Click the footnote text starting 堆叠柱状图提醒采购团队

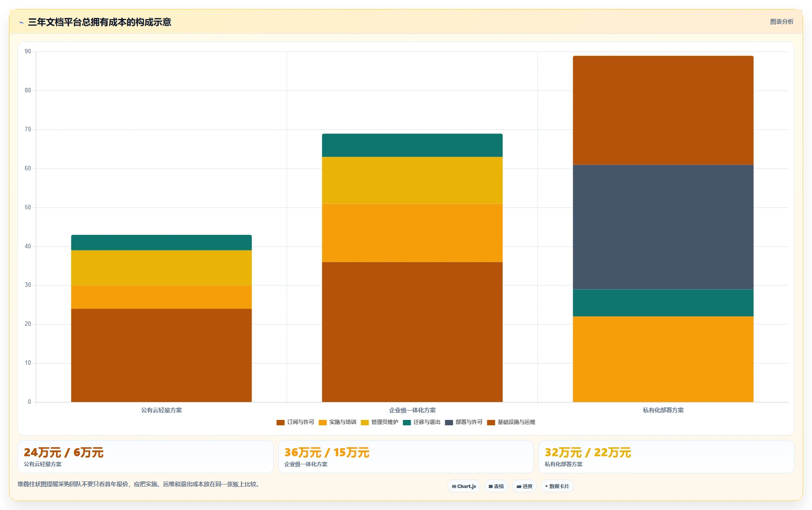click(139, 484)
